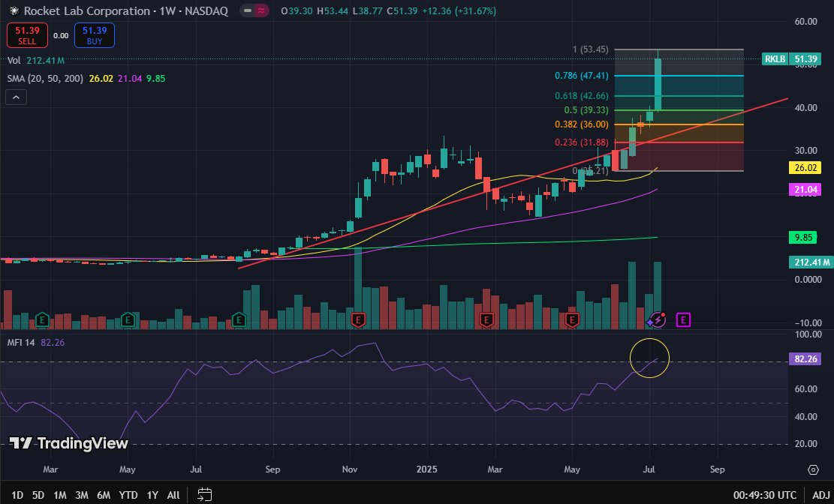834x504 pixels.
Task: Click the green 9.85 price scale label
Action: pyautogui.click(x=802, y=238)
